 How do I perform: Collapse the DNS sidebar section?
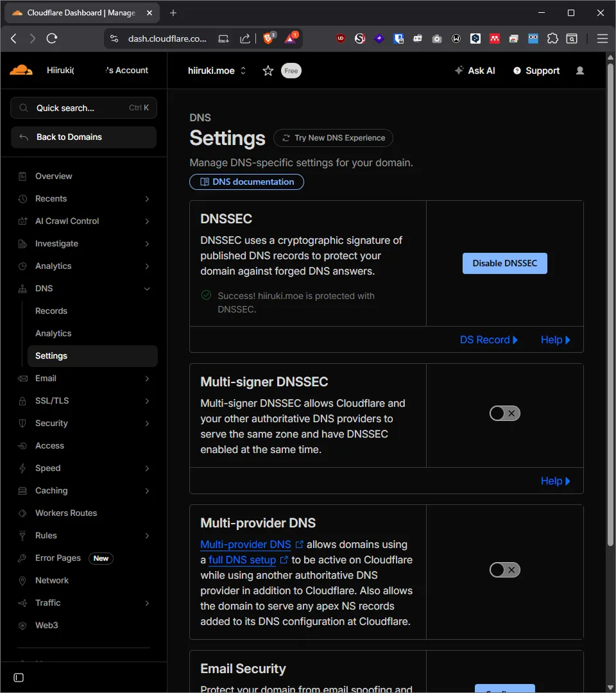point(147,289)
